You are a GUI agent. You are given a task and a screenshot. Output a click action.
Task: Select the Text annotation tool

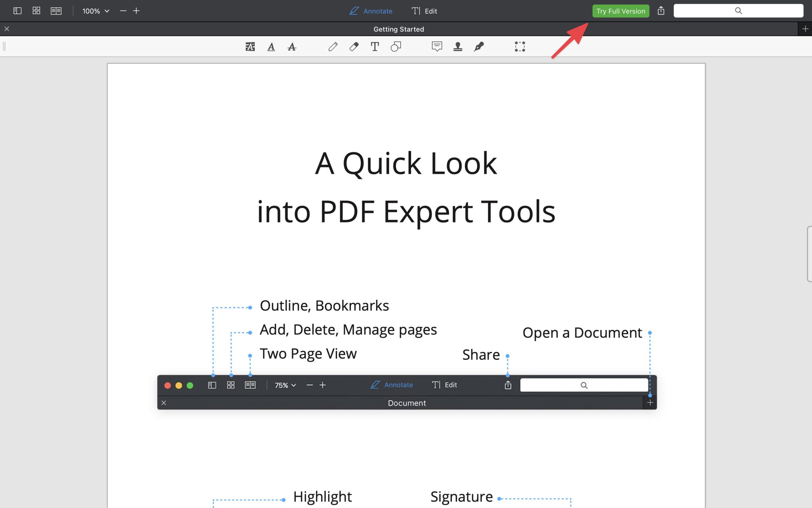[375, 46]
